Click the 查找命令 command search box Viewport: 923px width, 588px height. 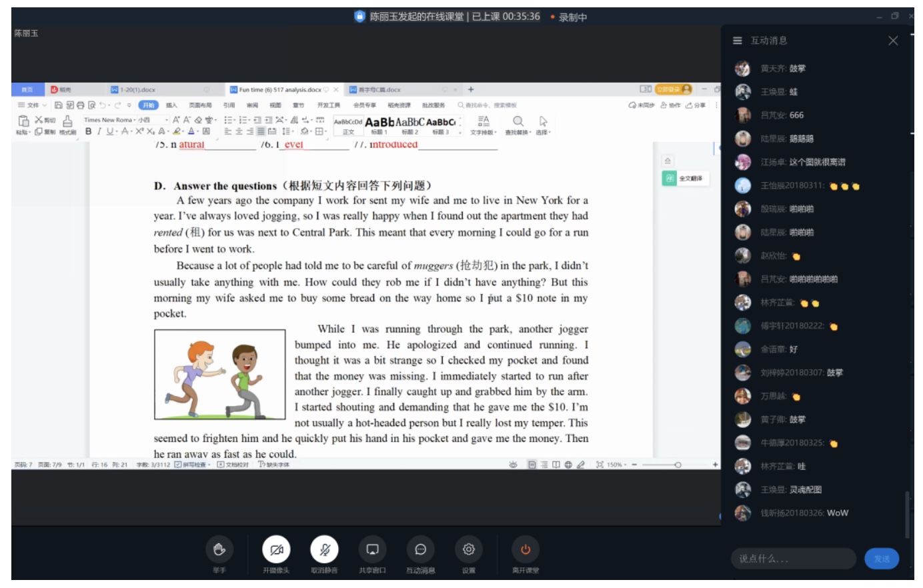(488, 105)
